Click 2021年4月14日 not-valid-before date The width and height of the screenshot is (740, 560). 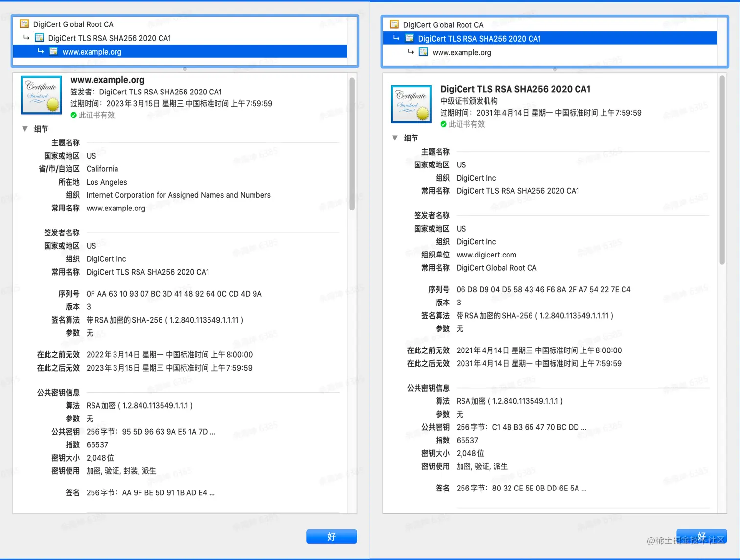coord(539,350)
